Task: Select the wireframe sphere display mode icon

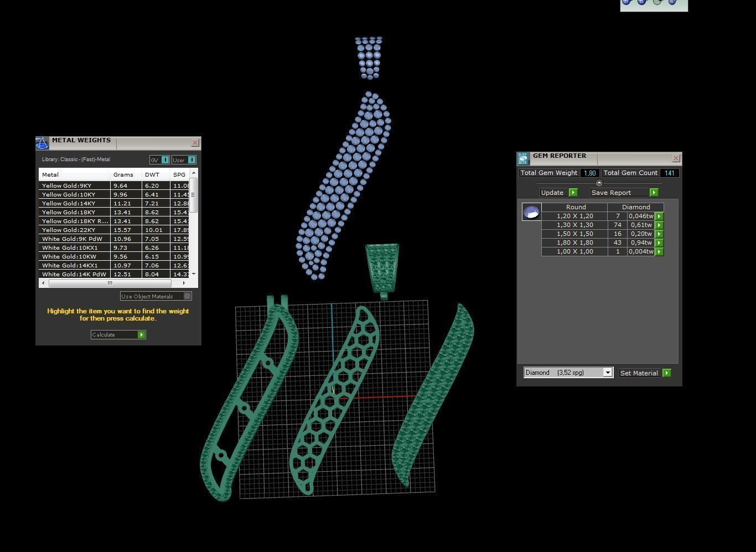Action: (657, 2)
